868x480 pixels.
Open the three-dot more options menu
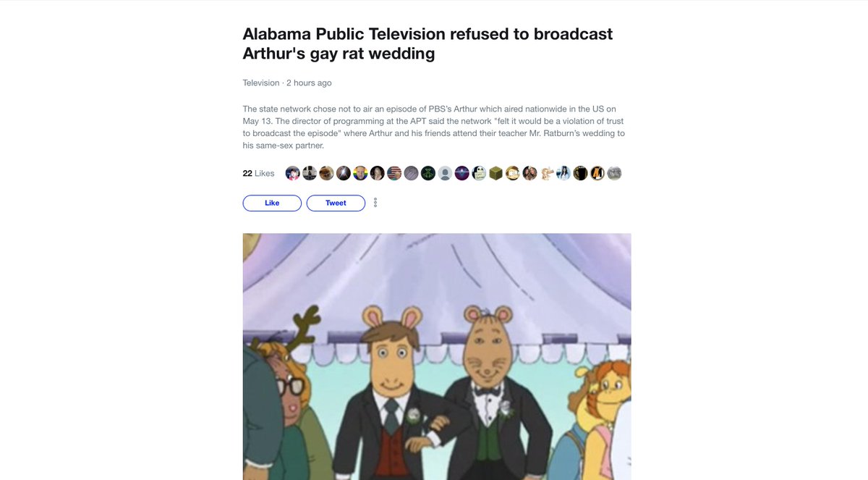375,203
